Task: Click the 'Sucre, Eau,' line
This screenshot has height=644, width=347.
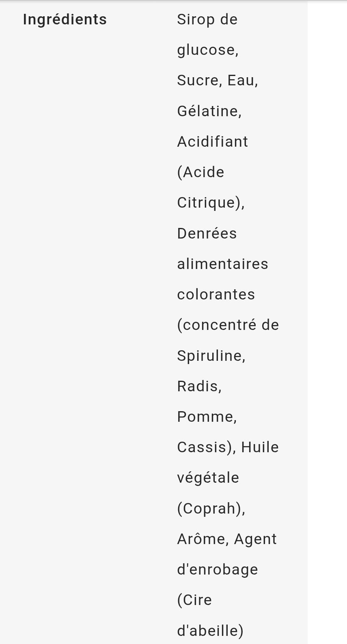Action: [x=218, y=80]
